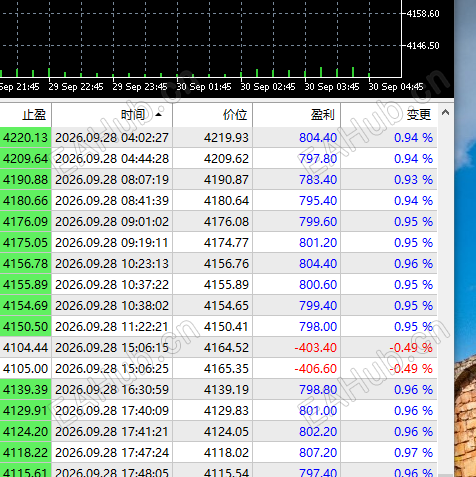This screenshot has height=477, width=476.
Task: Sort by the 止盈 column header
Action: [25, 115]
